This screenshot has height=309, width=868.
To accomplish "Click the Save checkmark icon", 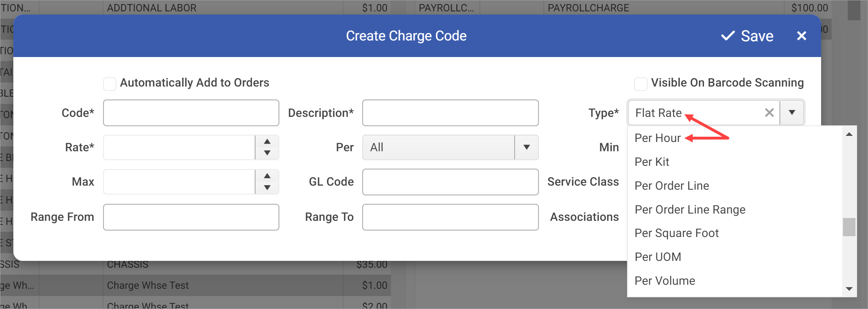I will [x=728, y=36].
